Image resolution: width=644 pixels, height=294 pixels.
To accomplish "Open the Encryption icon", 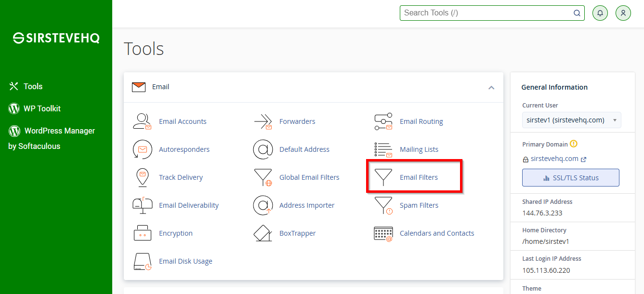I will (142, 233).
